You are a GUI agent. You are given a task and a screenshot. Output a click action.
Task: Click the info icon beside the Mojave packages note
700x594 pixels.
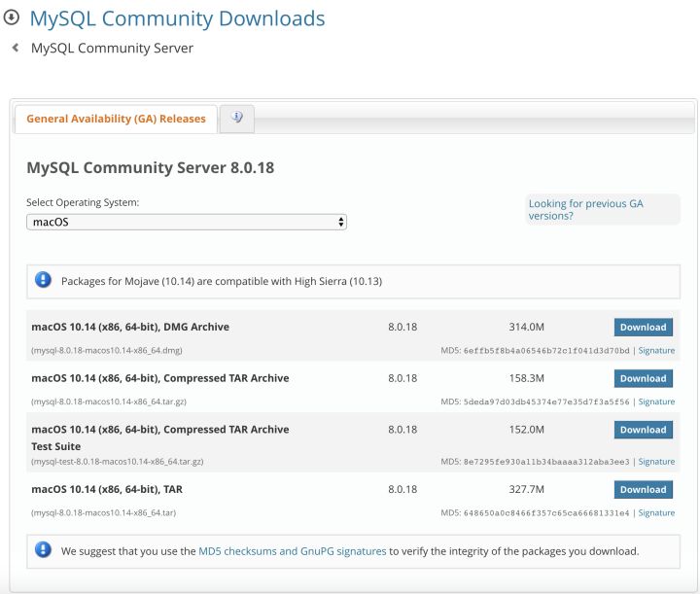(44, 280)
